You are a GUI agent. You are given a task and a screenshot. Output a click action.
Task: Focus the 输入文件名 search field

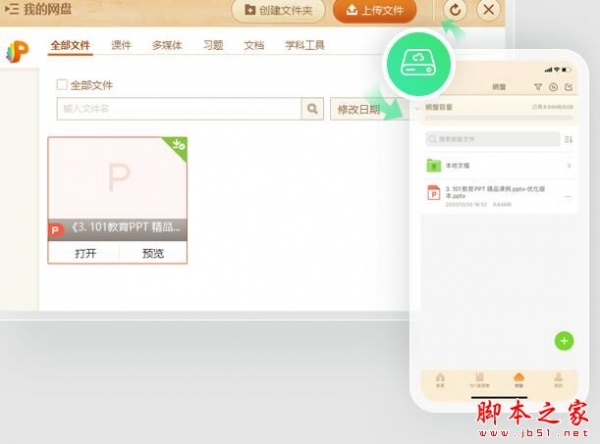coord(179,109)
